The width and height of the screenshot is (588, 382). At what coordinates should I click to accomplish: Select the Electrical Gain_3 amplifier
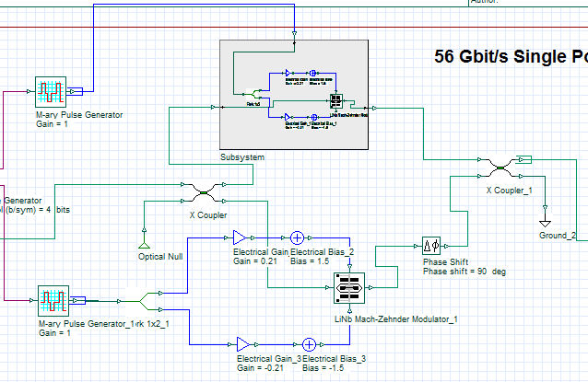[x=243, y=344]
